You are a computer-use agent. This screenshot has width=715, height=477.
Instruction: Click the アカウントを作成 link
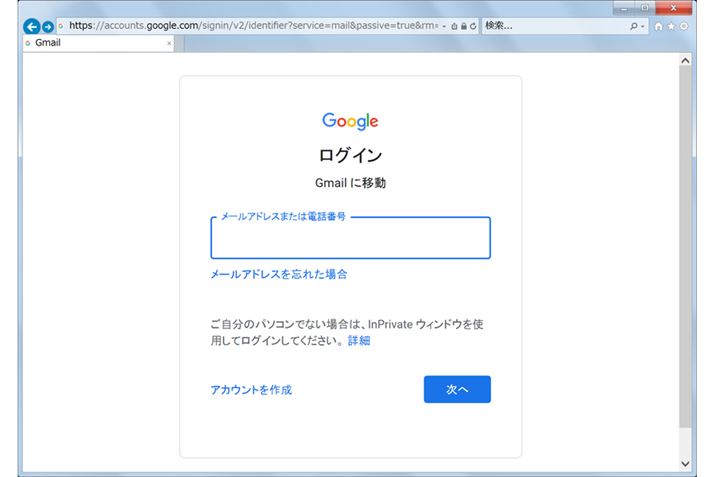tap(251, 390)
